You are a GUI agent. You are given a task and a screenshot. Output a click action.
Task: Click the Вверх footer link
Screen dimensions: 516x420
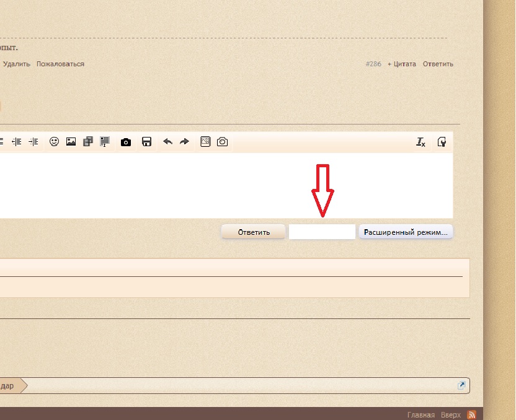450,415
